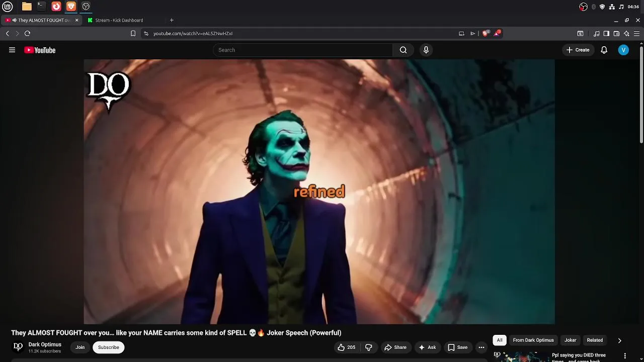Open the browser tab search icon
The height and width of the screenshot is (362, 644).
tap(580, 34)
